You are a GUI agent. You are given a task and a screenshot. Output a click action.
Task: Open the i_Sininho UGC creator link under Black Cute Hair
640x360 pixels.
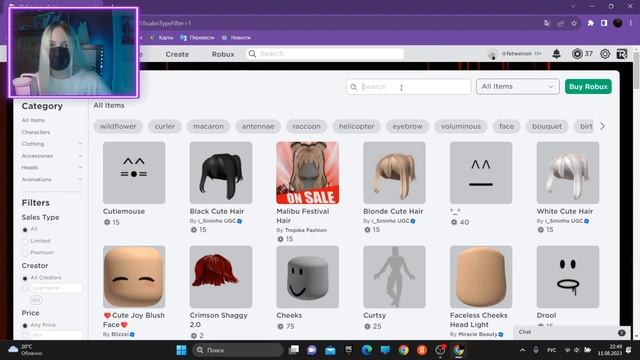coord(217,221)
